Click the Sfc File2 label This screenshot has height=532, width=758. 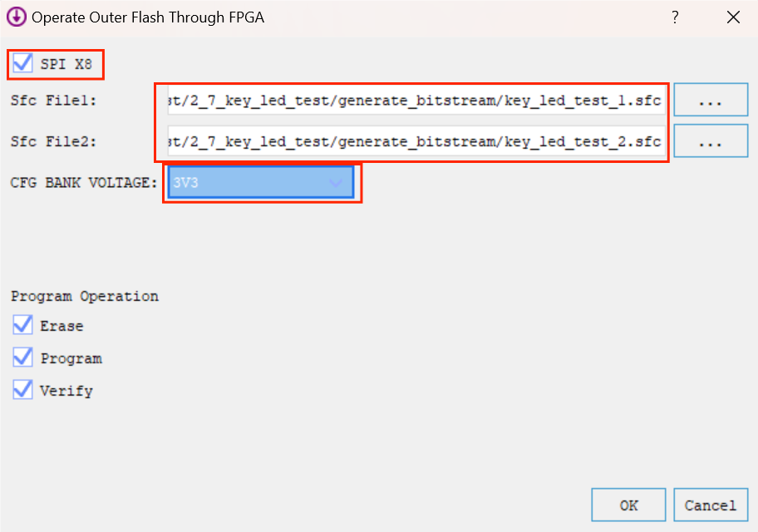tap(54, 141)
